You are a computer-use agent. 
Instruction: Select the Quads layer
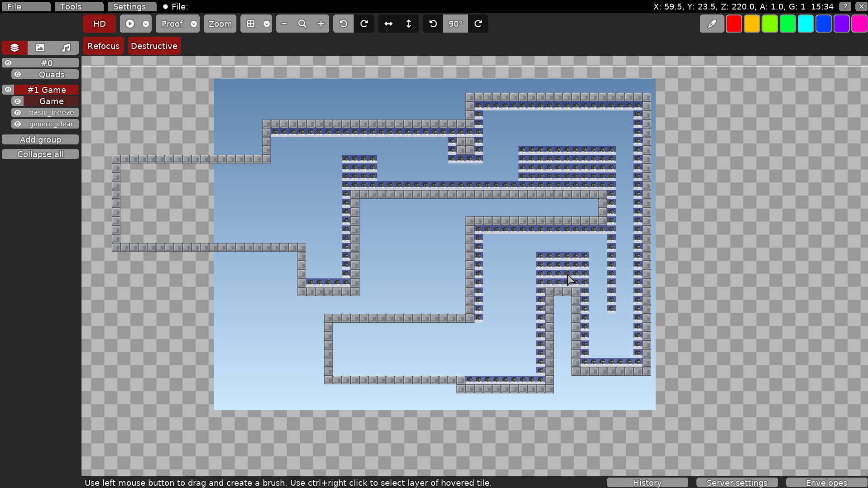[51, 74]
